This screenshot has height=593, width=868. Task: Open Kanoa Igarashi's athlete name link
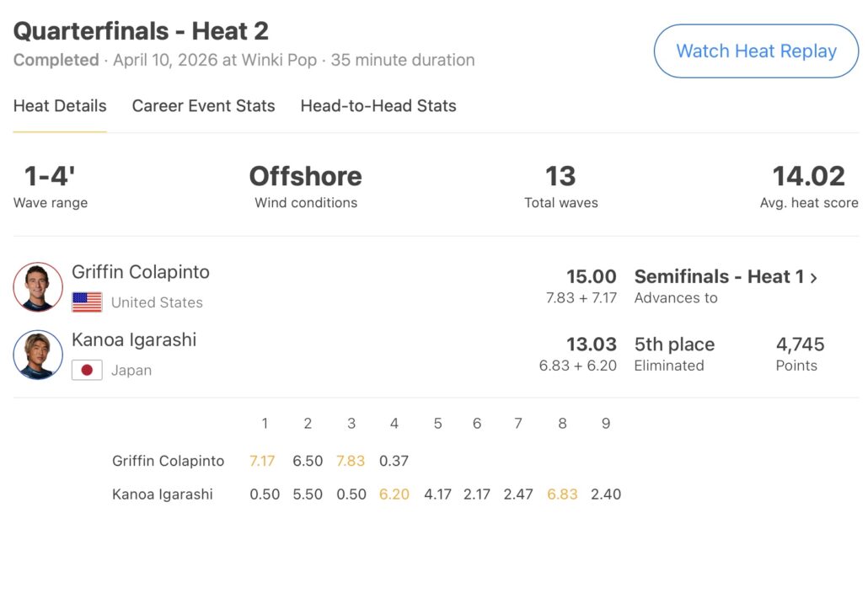[134, 339]
